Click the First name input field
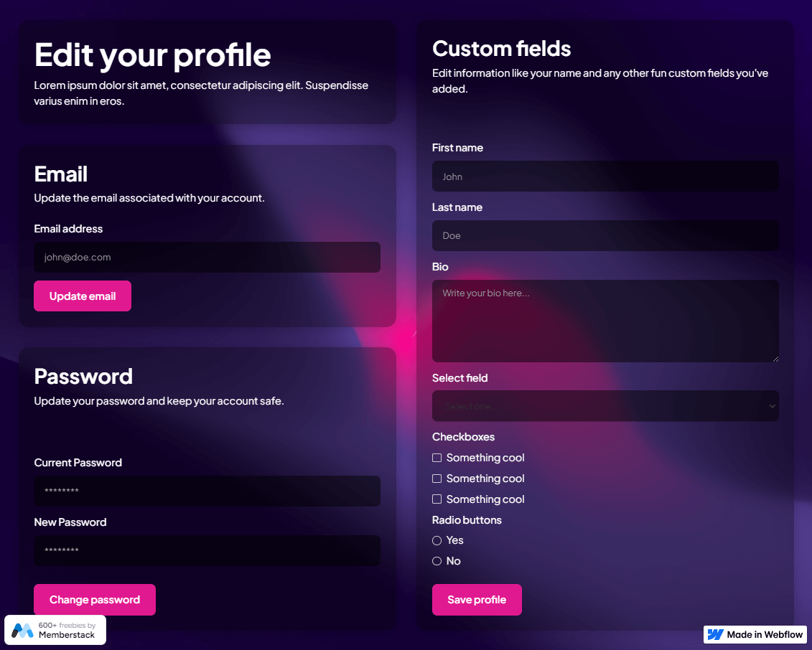The image size is (812, 650). click(x=605, y=176)
